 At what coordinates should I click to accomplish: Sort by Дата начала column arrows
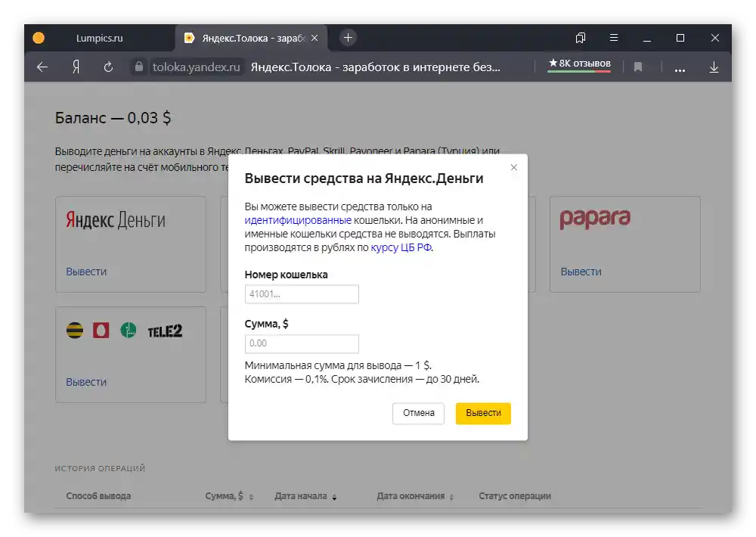pos(335,497)
